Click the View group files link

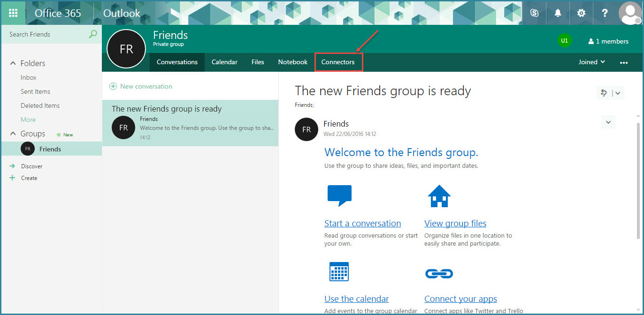point(455,224)
